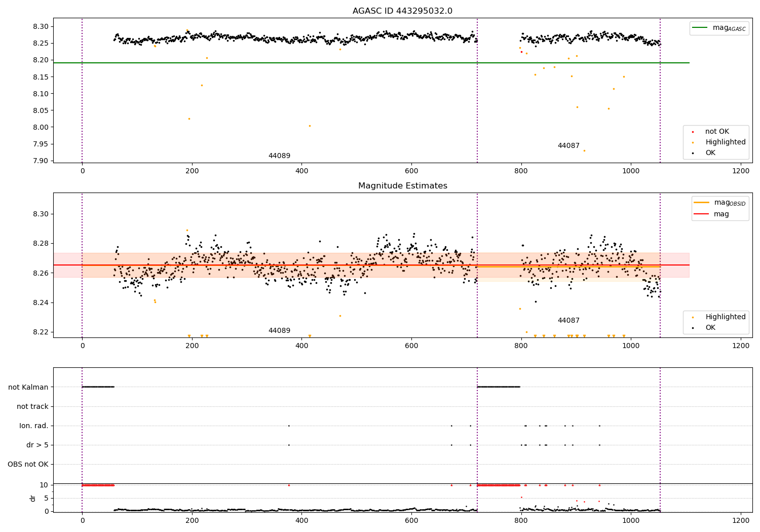Click 'Highlighted' legend entry in Magnitude Estimates plot
760x532 pixels.
(719, 317)
